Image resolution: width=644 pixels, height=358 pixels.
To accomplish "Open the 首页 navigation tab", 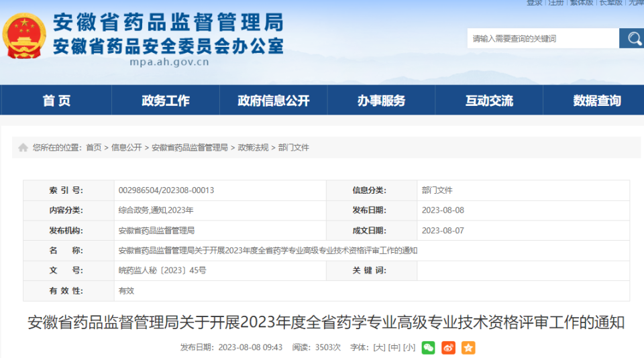I will [56, 100].
